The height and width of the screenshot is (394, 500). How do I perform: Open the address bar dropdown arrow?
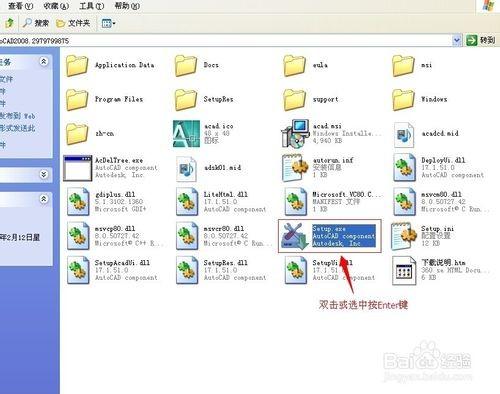[x=457, y=41]
